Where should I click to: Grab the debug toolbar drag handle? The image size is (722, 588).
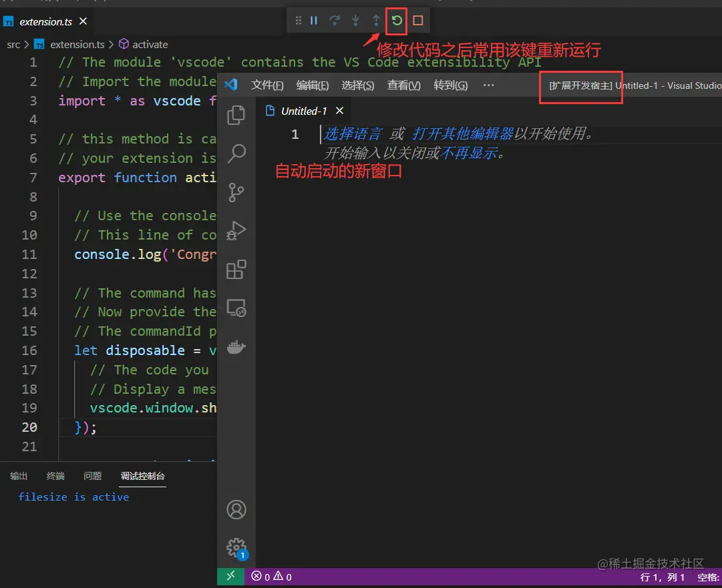coord(299,21)
